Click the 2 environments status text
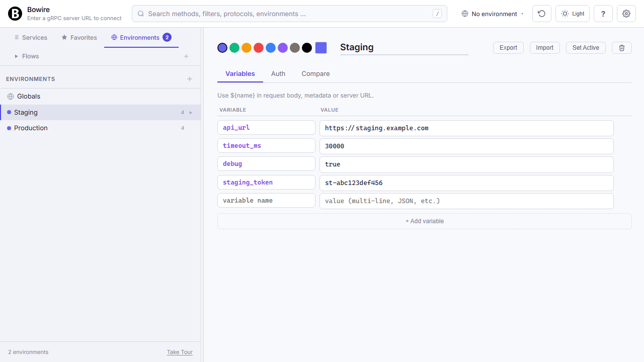This screenshot has width=644, height=362. [28, 352]
